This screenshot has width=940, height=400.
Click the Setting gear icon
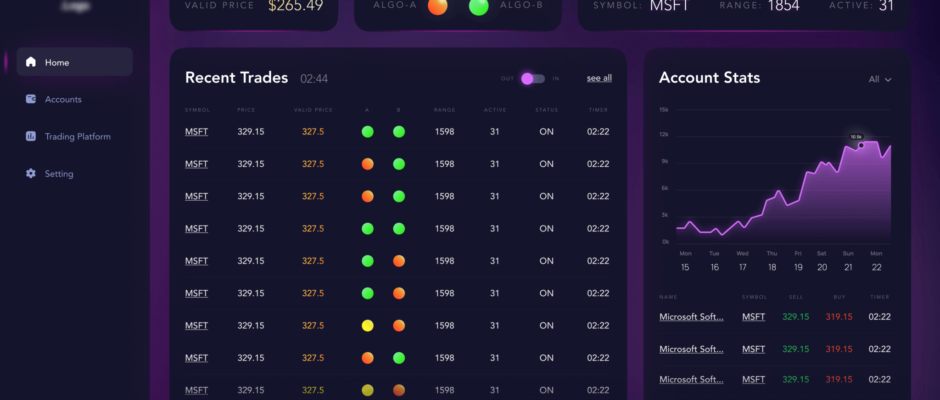click(31, 174)
